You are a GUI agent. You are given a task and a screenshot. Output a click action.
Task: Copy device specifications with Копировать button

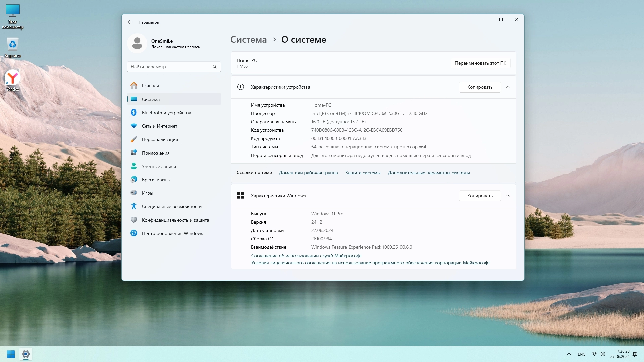pos(480,87)
